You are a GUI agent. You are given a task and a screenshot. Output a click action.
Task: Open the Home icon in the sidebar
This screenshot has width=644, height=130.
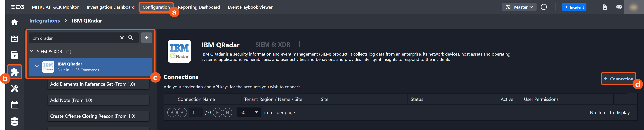(14, 22)
